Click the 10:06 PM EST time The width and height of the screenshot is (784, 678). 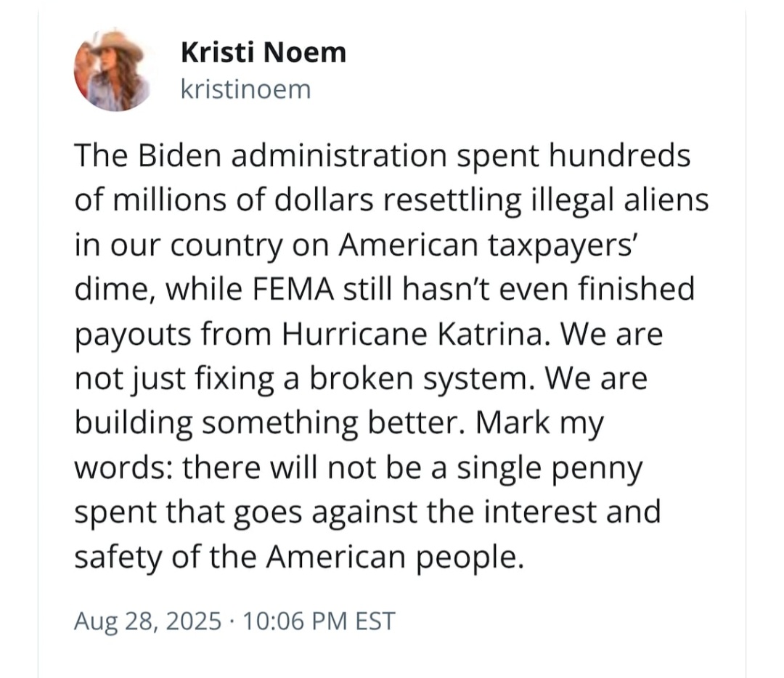pyautogui.click(x=319, y=621)
